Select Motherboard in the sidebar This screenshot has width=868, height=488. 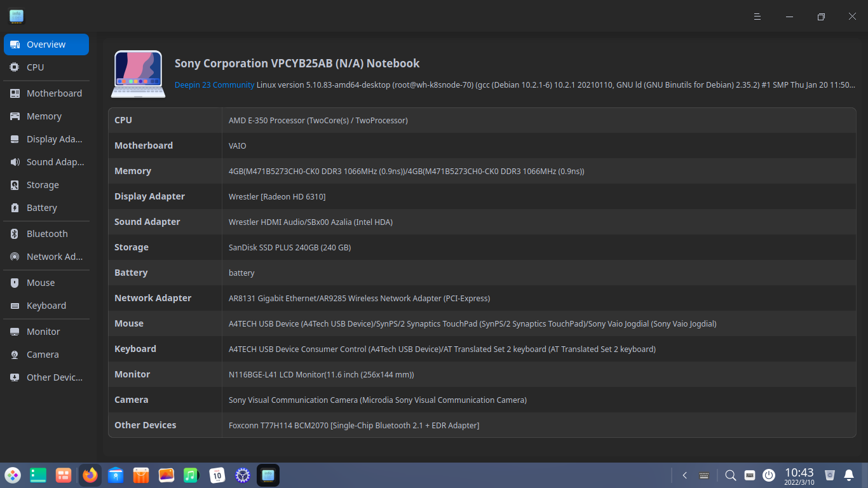pos(46,93)
